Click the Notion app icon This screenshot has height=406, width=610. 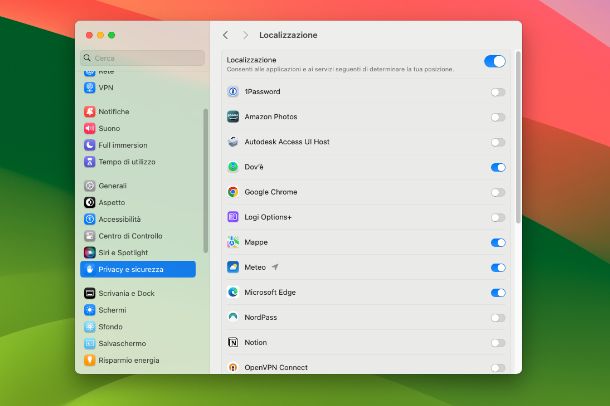[x=233, y=343]
